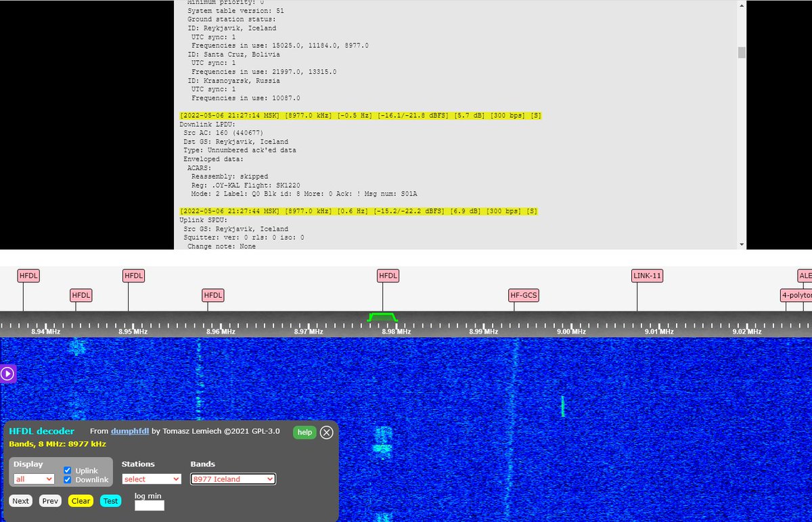Viewport: 812px width, 522px height.
Task: Click 9.00 MHz on frequency scale
Action: click(x=570, y=332)
